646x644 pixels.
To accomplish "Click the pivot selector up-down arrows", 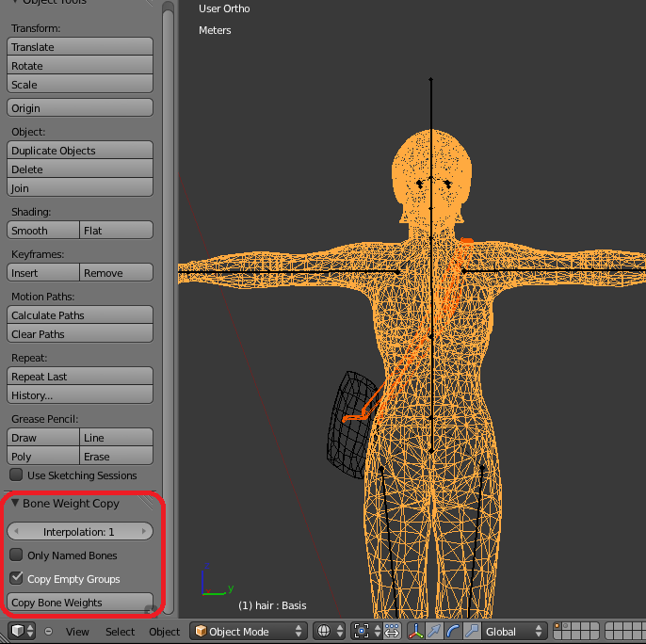I will tap(377, 631).
